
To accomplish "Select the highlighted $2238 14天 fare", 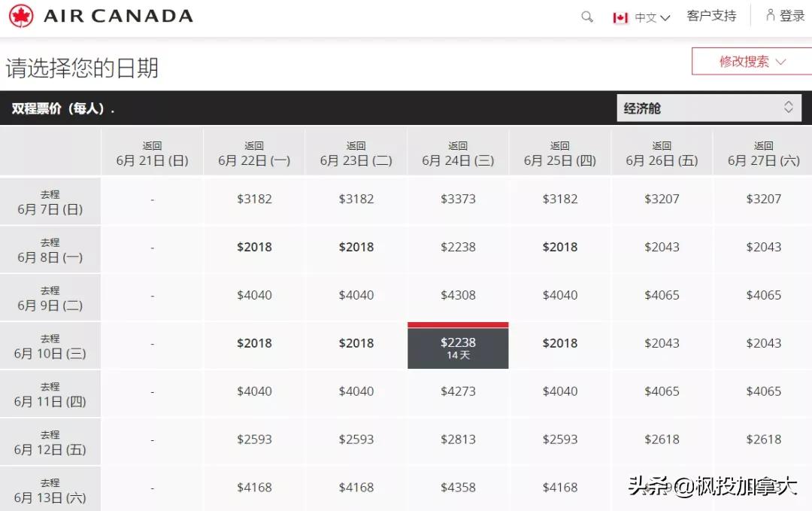I will [x=458, y=345].
